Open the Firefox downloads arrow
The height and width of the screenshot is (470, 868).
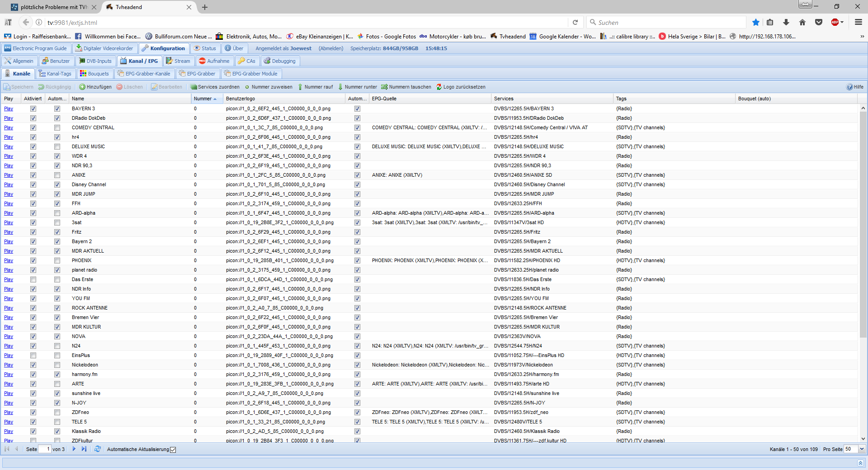[786, 22]
